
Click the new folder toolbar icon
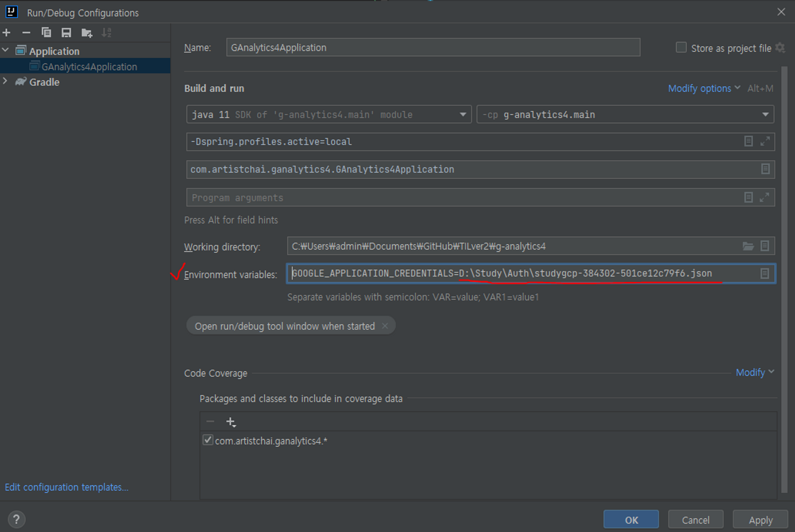(87, 33)
